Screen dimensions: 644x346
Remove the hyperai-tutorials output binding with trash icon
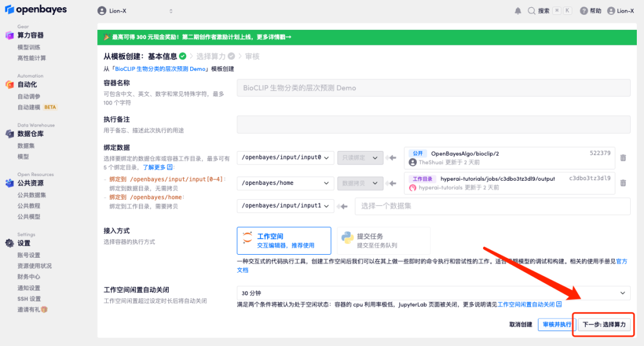pos(622,183)
